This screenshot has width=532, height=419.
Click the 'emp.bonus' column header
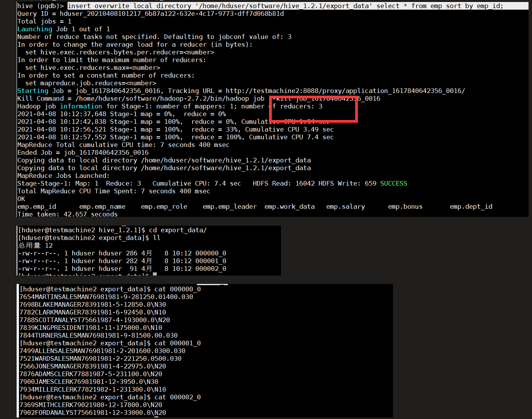click(405, 206)
